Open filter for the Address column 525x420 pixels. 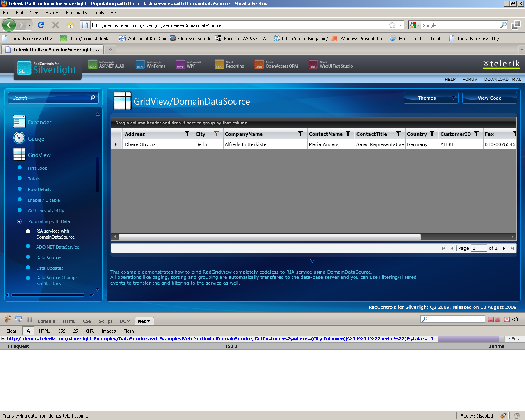[x=187, y=134]
